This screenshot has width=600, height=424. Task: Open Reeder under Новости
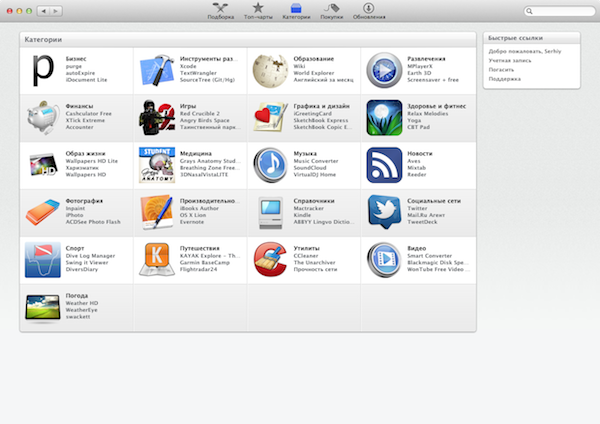[x=416, y=174]
